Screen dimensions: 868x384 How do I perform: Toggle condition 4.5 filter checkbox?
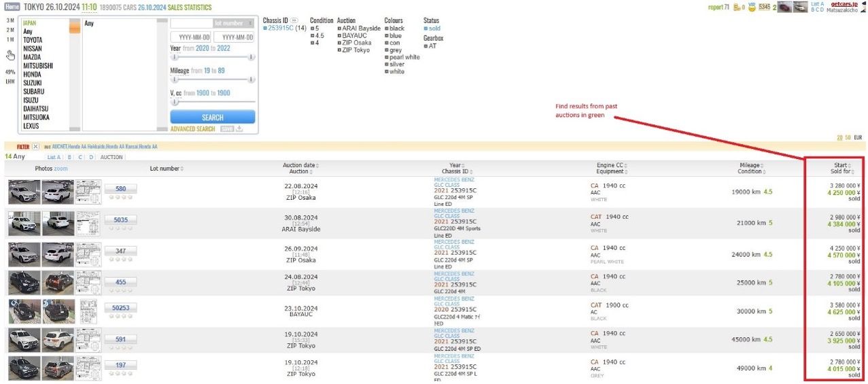pos(312,35)
